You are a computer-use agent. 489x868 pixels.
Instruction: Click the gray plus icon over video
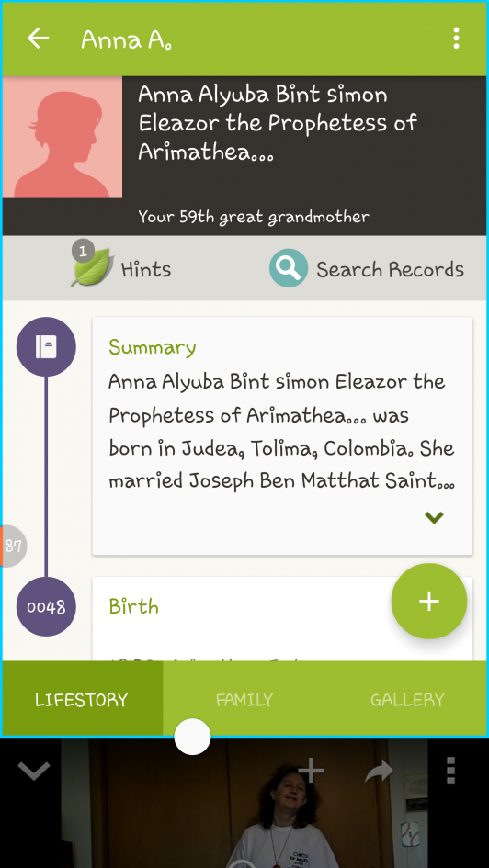(x=312, y=771)
